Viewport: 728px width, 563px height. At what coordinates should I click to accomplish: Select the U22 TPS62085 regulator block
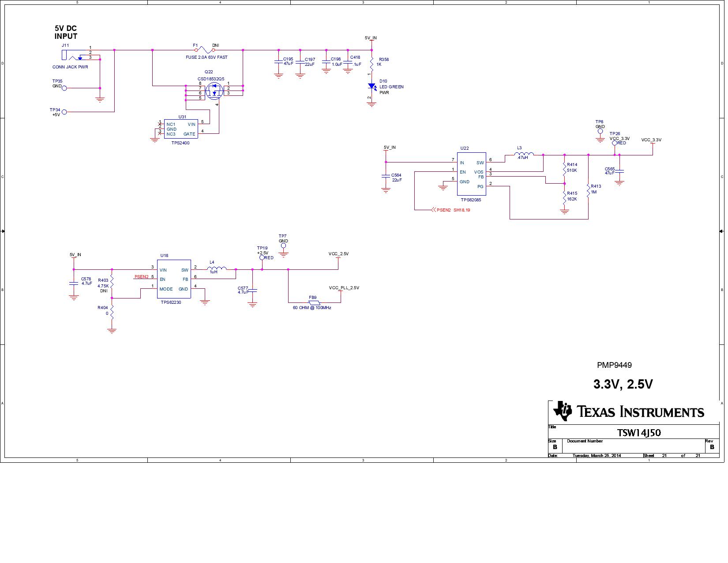click(471, 174)
